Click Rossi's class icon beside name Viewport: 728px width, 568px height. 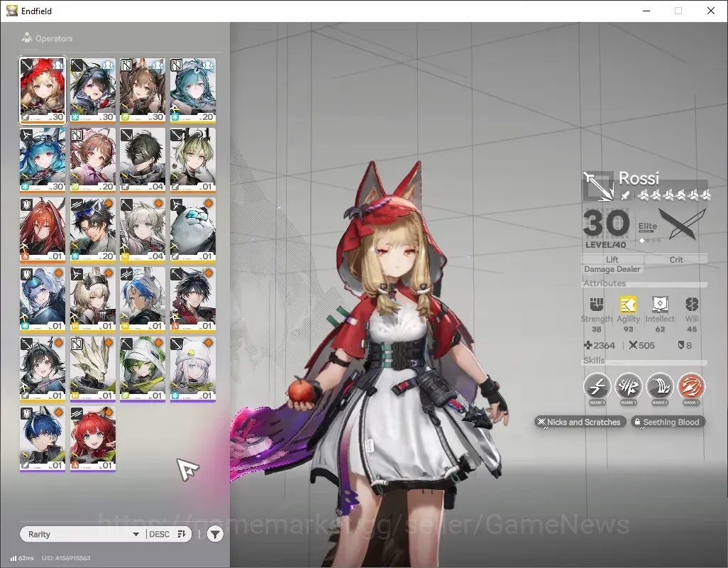click(x=598, y=186)
